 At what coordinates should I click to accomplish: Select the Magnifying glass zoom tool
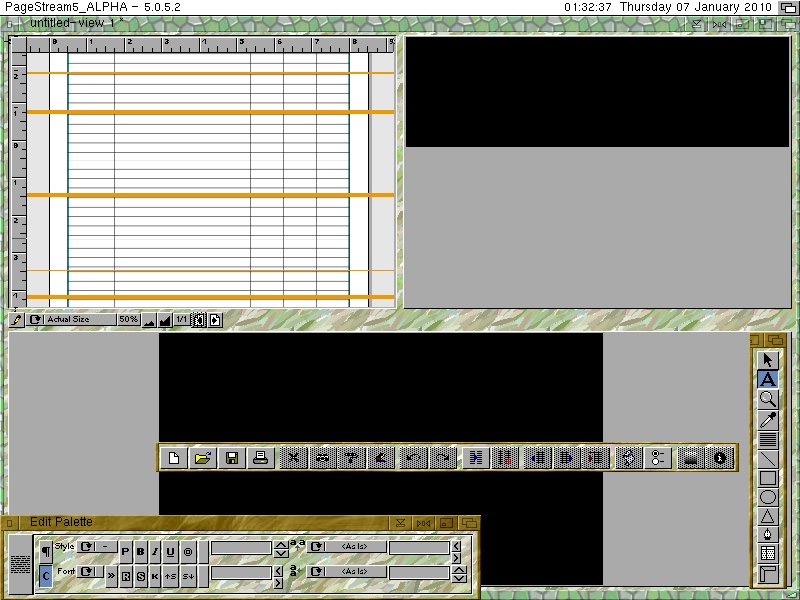tap(767, 399)
